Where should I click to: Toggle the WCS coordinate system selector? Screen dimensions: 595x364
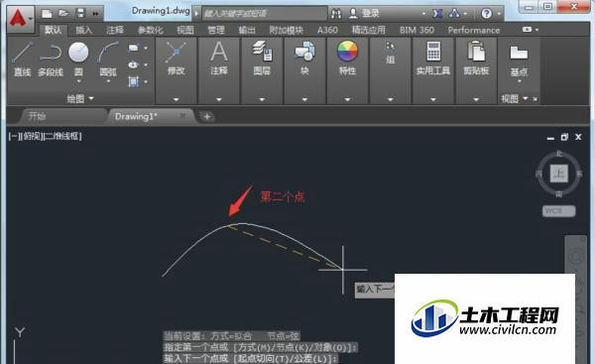coord(558,210)
